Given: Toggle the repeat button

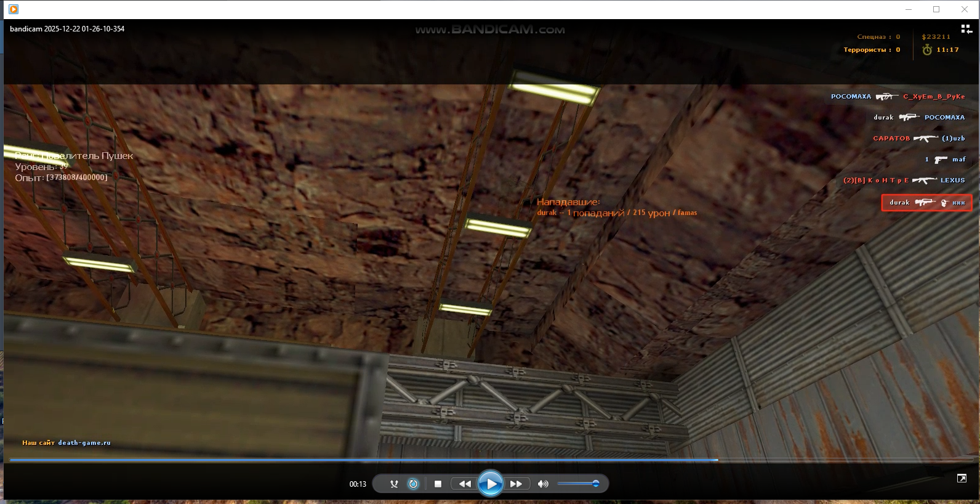Looking at the screenshot, I should pyautogui.click(x=414, y=484).
